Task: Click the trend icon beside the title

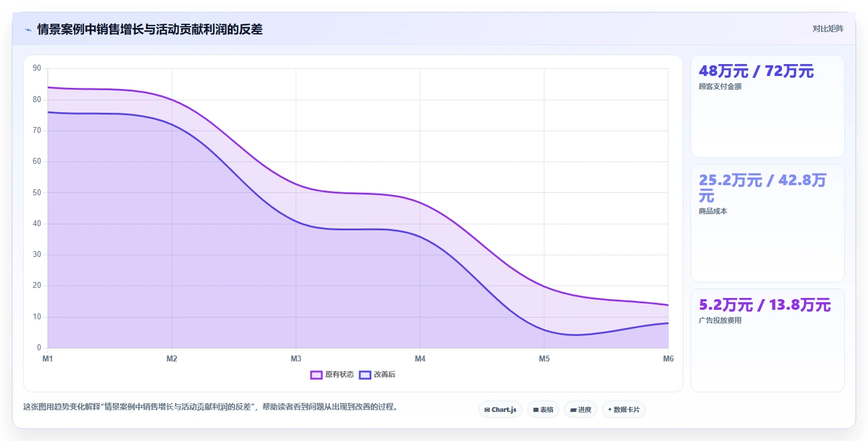Action: [28, 29]
